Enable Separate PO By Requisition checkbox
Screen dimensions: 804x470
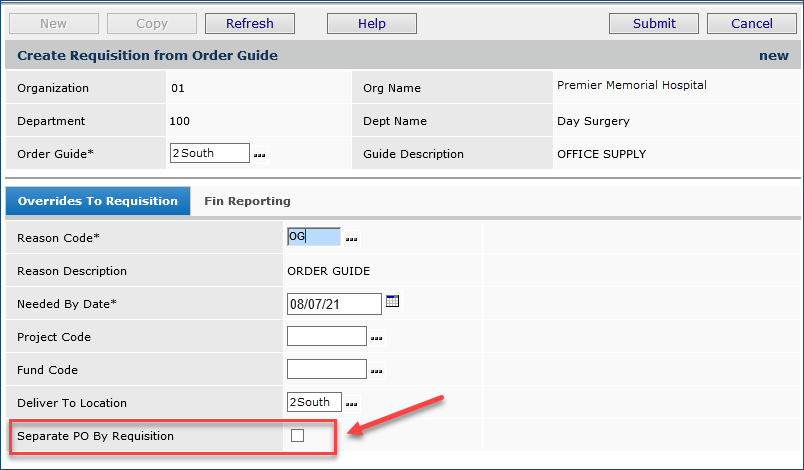[x=297, y=435]
